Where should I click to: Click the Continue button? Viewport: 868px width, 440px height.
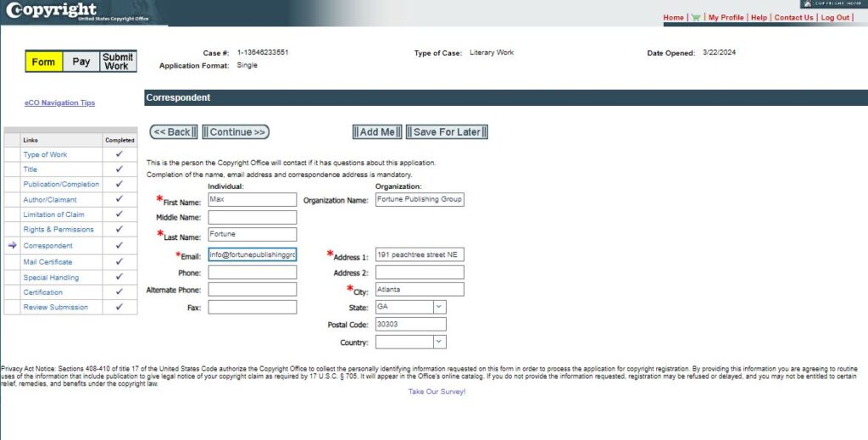point(236,131)
